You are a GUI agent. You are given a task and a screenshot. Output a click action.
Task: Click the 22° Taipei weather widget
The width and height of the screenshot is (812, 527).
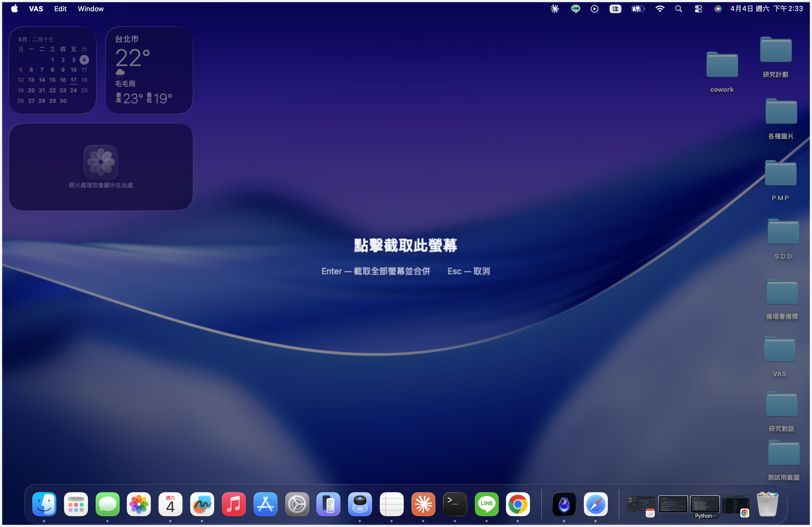pos(149,70)
